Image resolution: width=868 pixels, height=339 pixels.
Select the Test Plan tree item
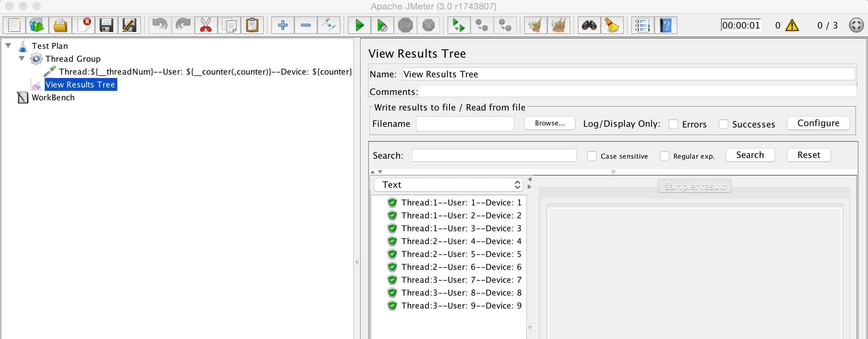[50, 46]
